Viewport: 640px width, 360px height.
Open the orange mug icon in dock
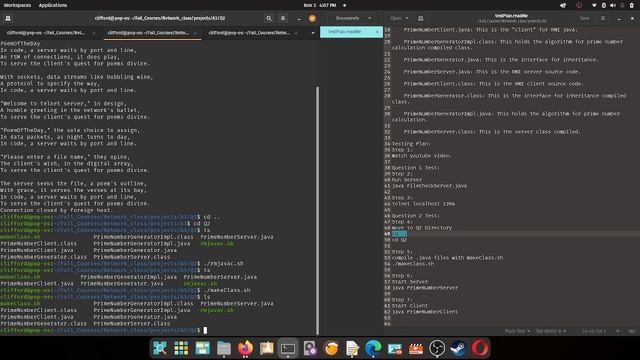pos(331,348)
